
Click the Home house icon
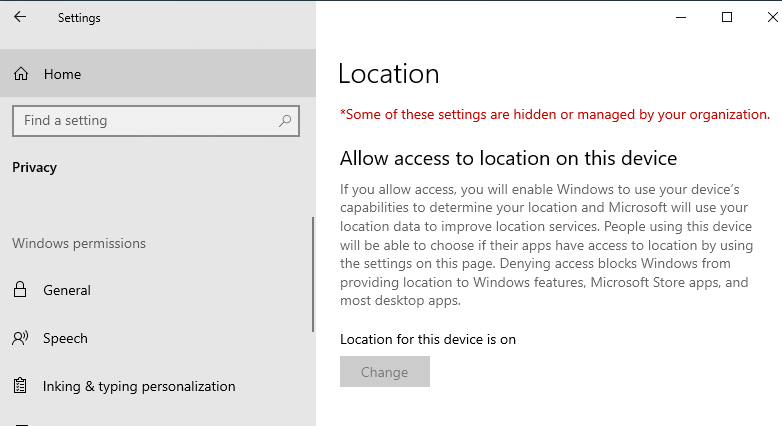(21, 74)
